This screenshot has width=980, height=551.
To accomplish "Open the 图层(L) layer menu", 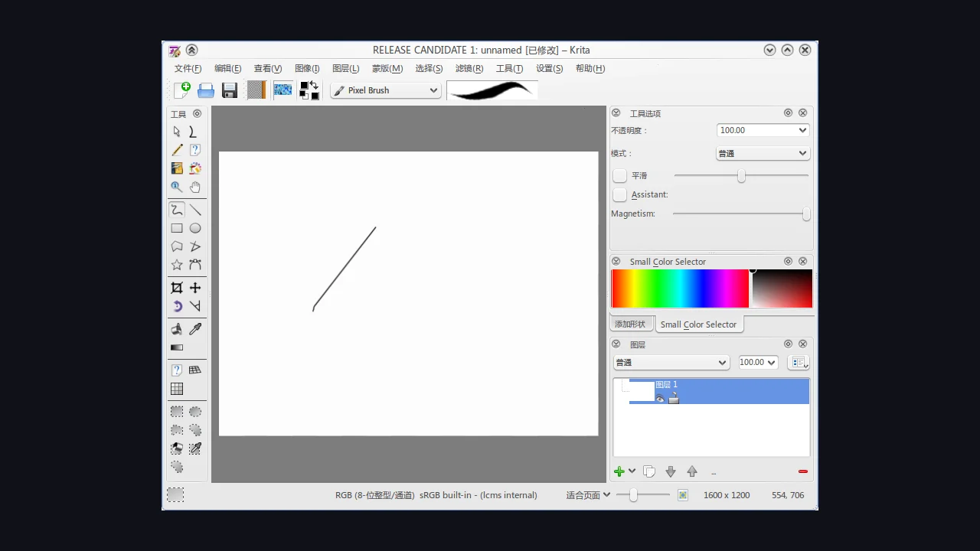I will tap(346, 69).
